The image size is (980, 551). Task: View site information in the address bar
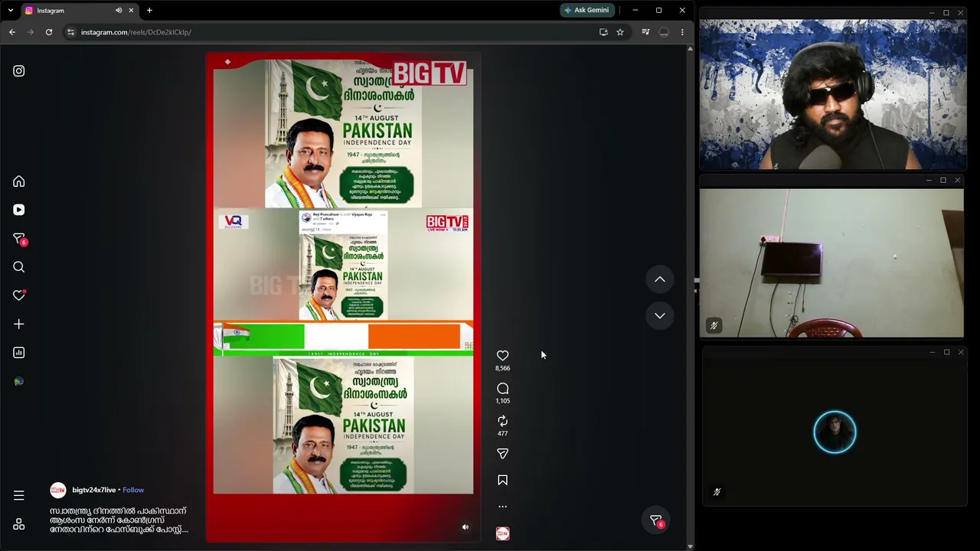coord(70,32)
